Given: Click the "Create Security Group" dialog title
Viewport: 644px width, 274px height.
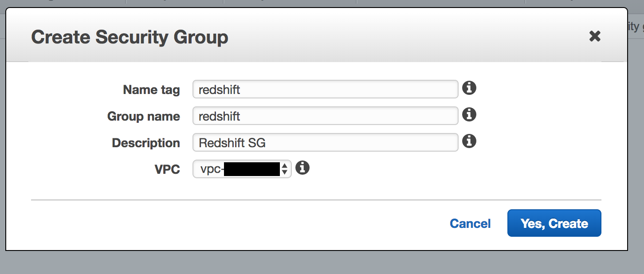Looking at the screenshot, I should (x=130, y=37).
